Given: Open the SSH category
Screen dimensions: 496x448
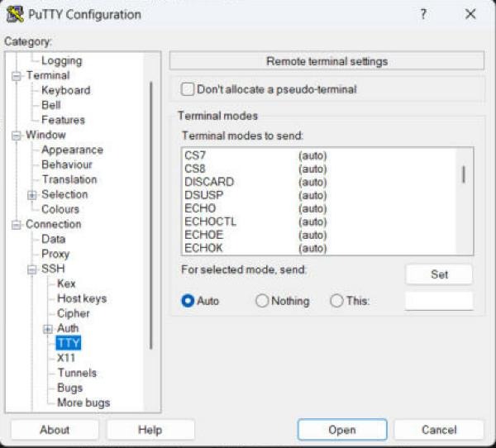Looking at the screenshot, I should click(53, 269).
